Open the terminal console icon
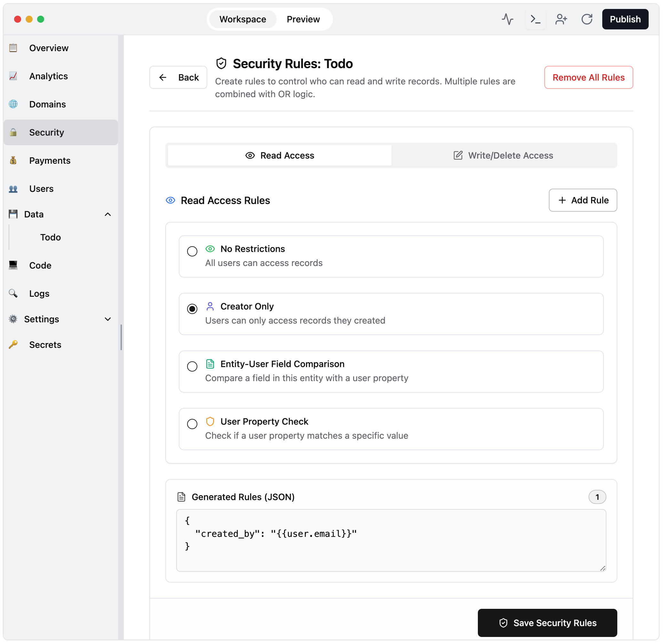The image size is (664, 644). coord(535,19)
